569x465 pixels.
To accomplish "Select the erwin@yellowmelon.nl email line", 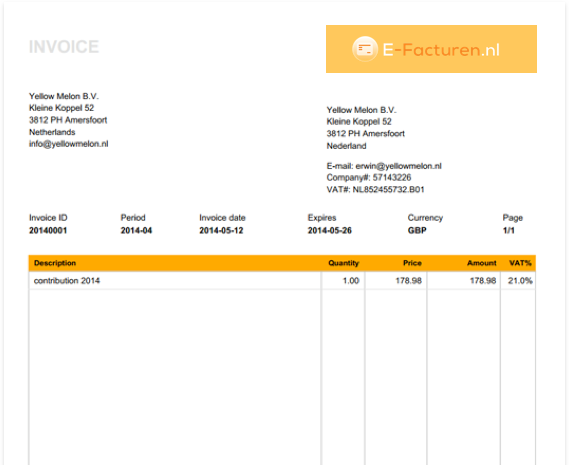I will coord(384,166).
